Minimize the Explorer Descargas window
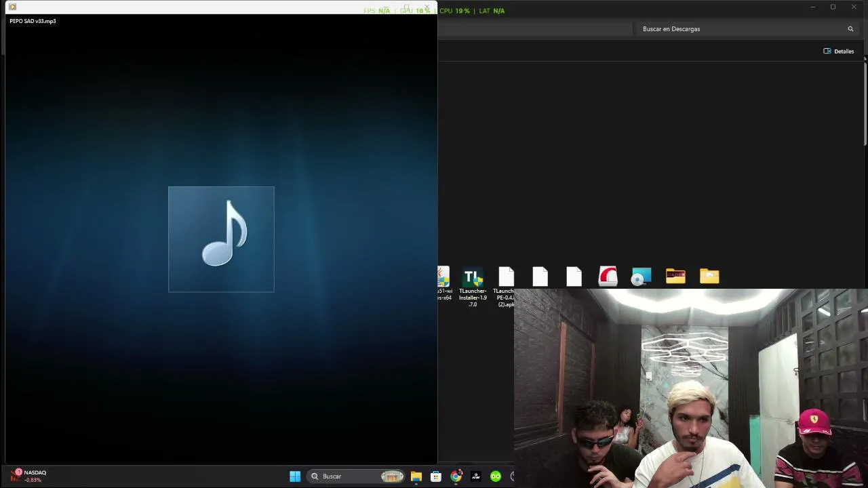The width and height of the screenshot is (868, 488). [x=812, y=7]
